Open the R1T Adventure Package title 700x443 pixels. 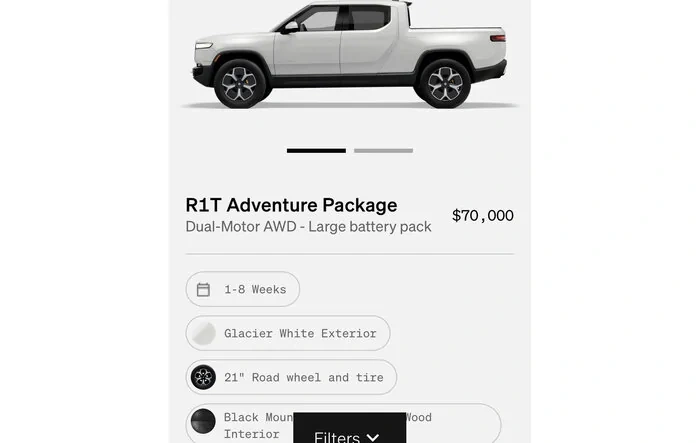[292, 205]
